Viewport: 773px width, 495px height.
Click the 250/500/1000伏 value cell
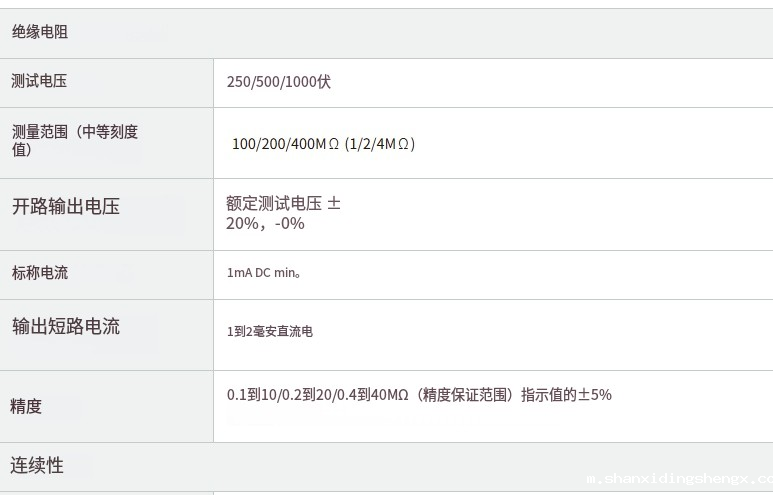[x=279, y=82]
